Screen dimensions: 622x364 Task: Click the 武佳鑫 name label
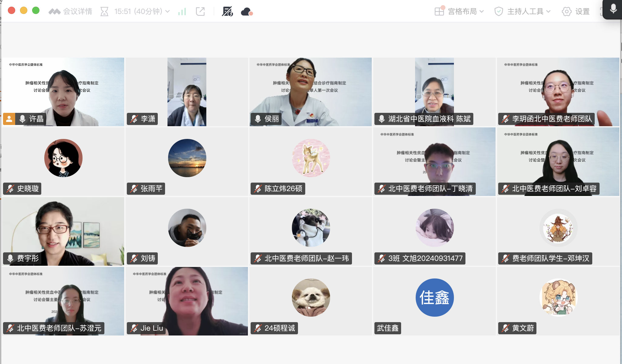[x=387, y=328]
